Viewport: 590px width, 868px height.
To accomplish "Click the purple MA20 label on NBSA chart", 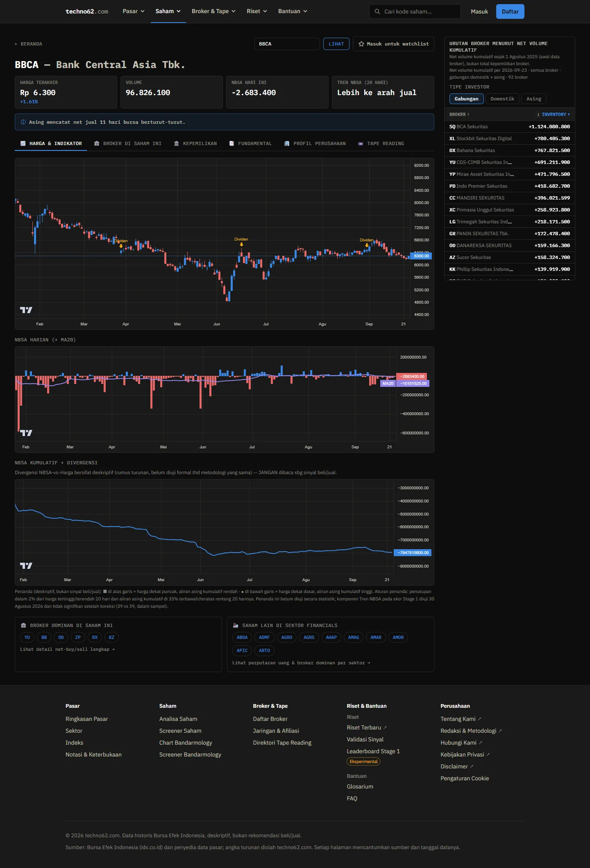I will (x=388, y=384).
